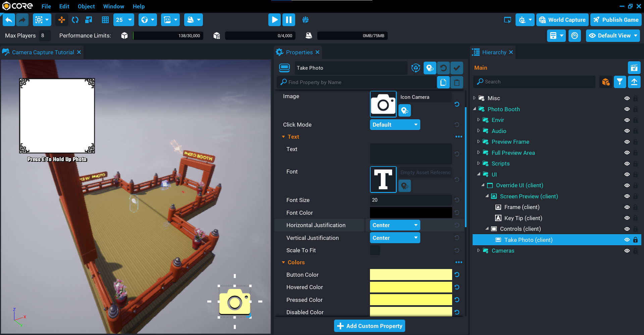Image resolution: width=644 pixels, height=335 pixels.
Task: Click the Redo arrow in toolbar
Action: (x=22, y=20)
